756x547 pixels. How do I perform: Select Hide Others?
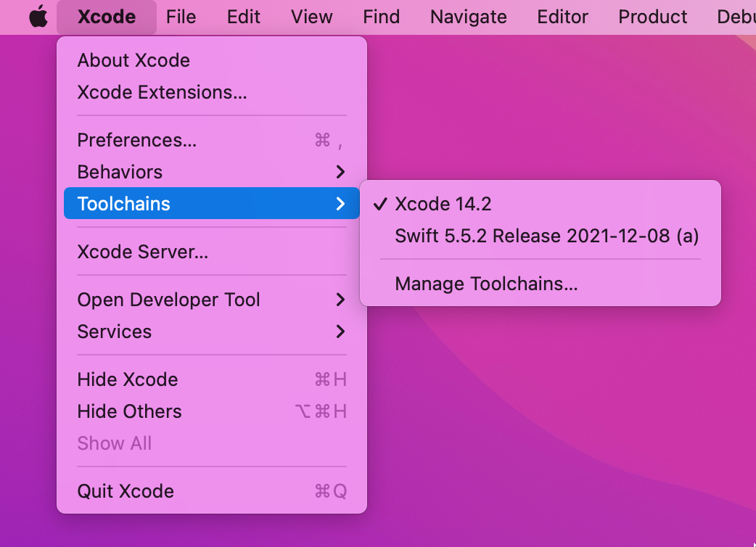click(x=212, y=411)
